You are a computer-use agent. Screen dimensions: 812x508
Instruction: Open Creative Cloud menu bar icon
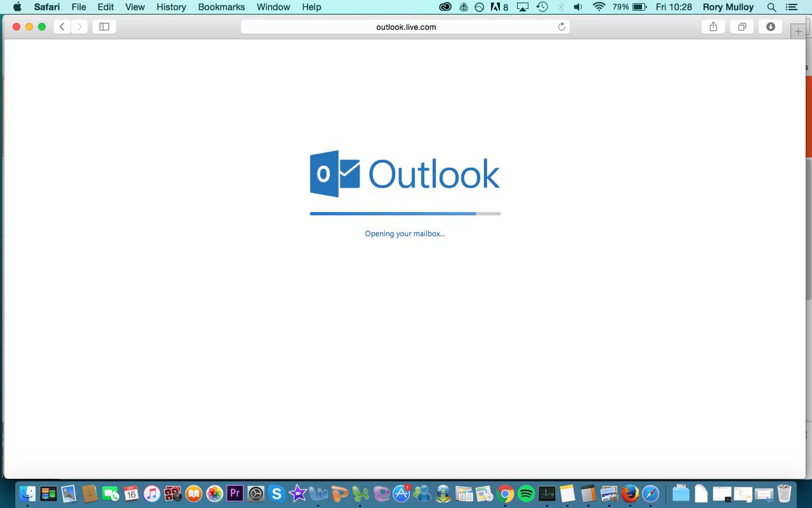coord(445,7)
